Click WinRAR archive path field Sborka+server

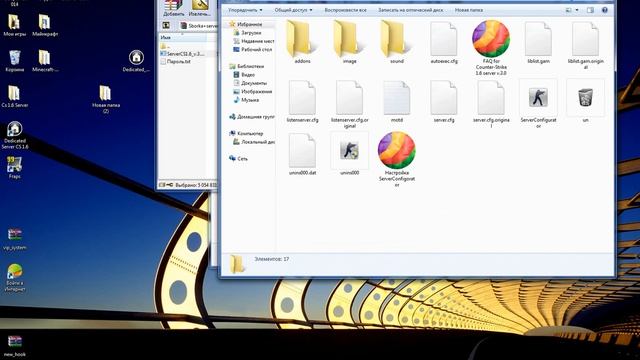(199, 26)
